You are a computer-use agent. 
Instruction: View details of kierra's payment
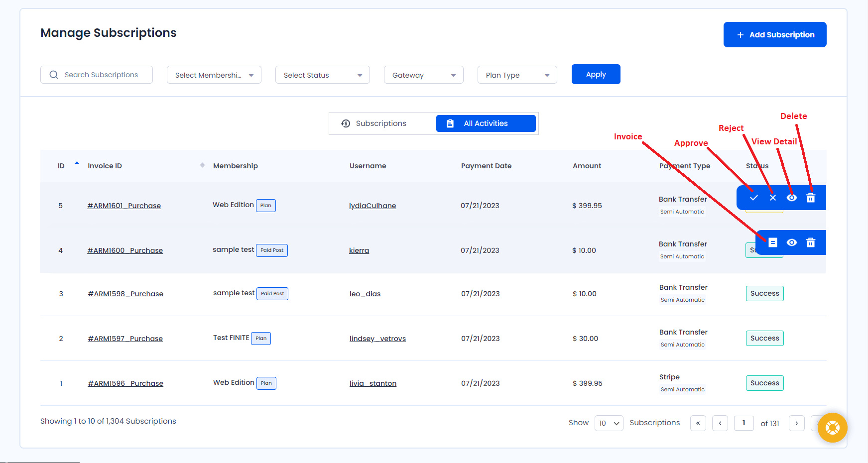(791, 242)
